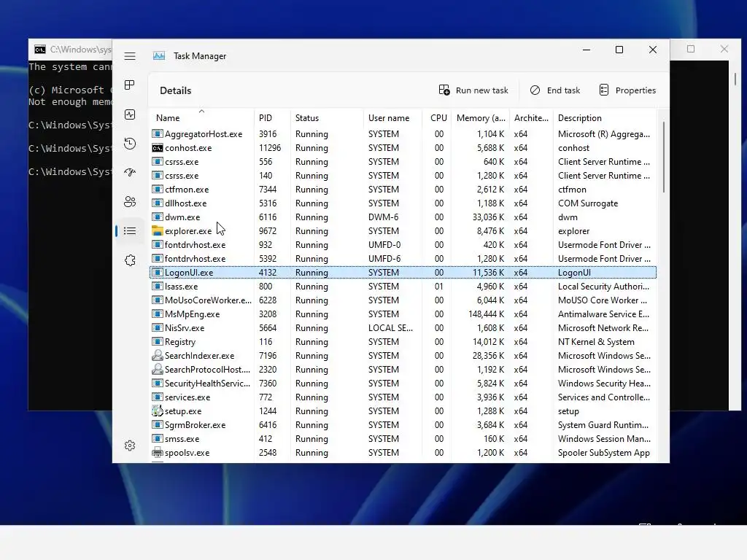Click the Command Prompt window title bar
Viewport: 747px width, 560px height.
[x=70, y=49]
